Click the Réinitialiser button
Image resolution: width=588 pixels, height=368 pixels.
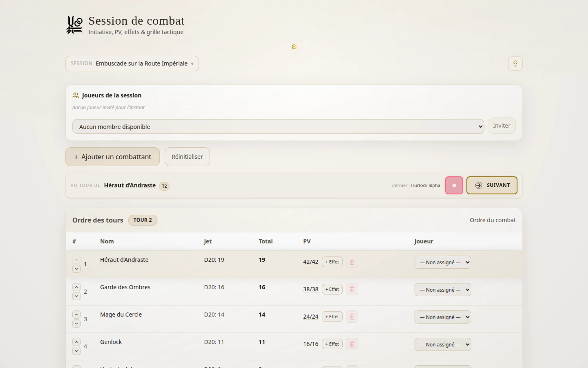[x=187, y=157]
